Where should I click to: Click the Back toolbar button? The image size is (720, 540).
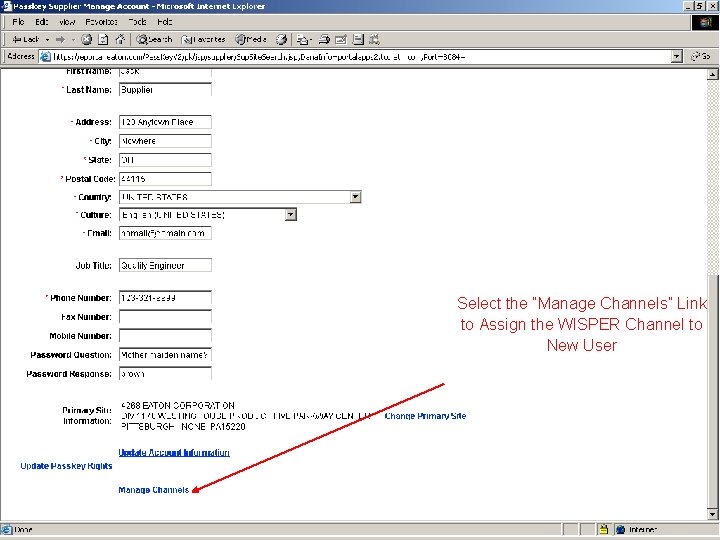pos(26,39)
